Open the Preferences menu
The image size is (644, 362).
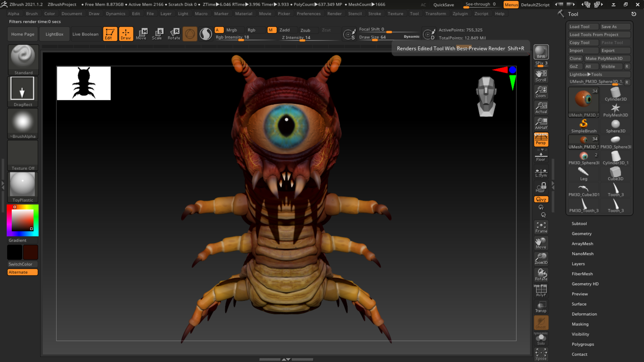(x=308, y=13)
